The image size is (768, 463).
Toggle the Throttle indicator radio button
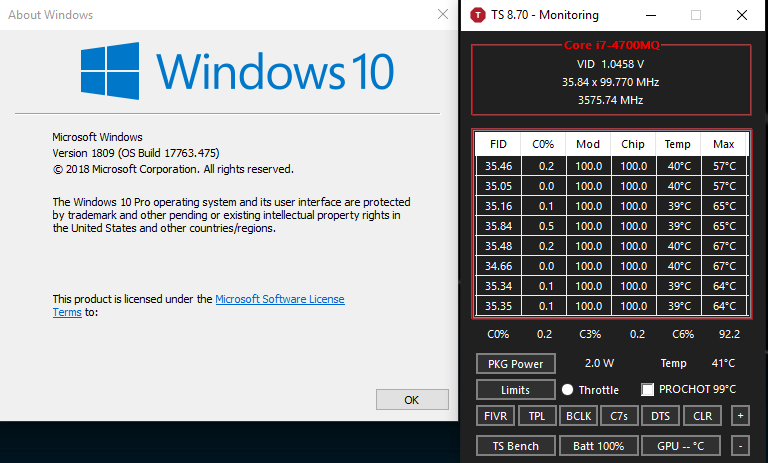[568, 390]
